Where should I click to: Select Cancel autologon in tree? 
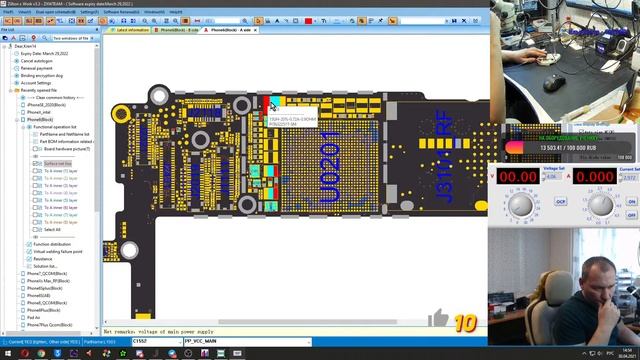(x=36, y=61)
